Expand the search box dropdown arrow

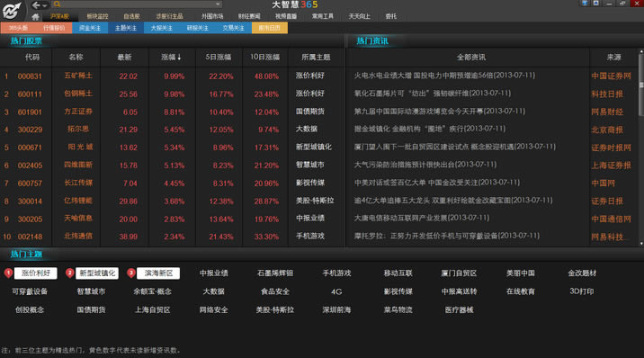click(218, 4)
